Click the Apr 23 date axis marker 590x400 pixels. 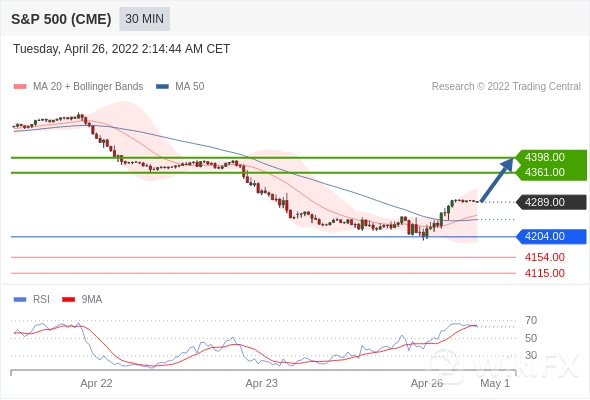262,383
